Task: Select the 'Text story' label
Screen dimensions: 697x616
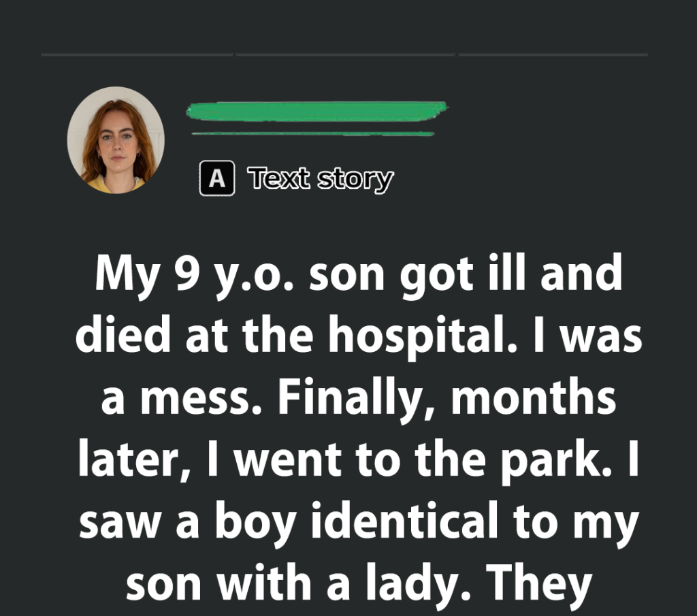Action: tap(321, 179)
